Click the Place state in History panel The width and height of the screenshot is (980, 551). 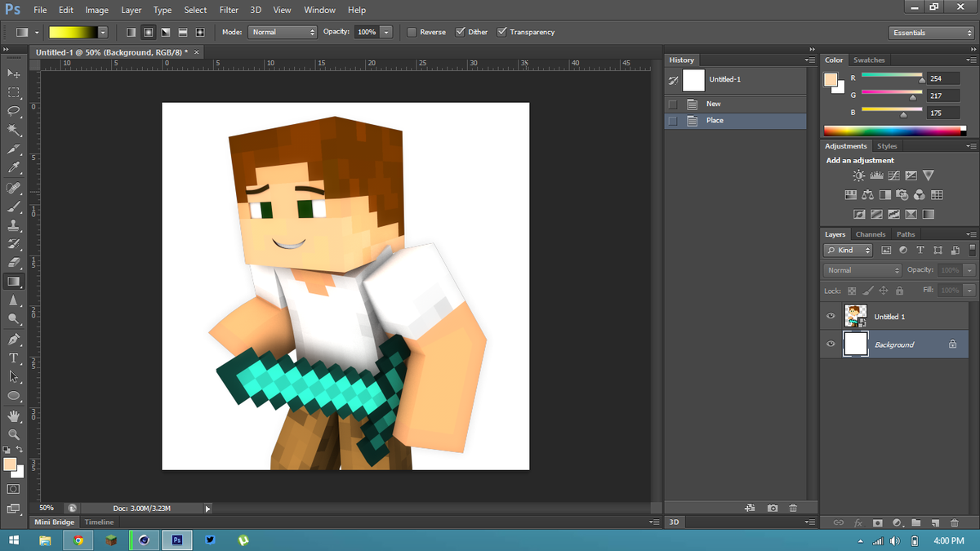[714, 120]
